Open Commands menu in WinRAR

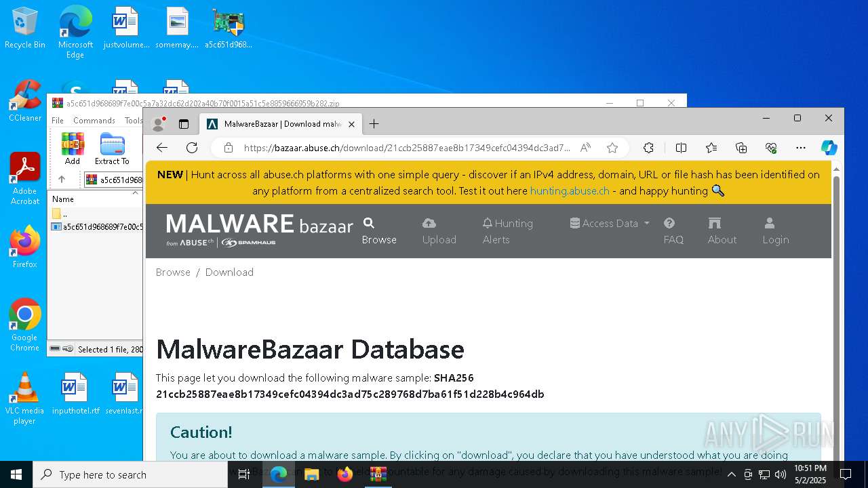coord(94,121)
